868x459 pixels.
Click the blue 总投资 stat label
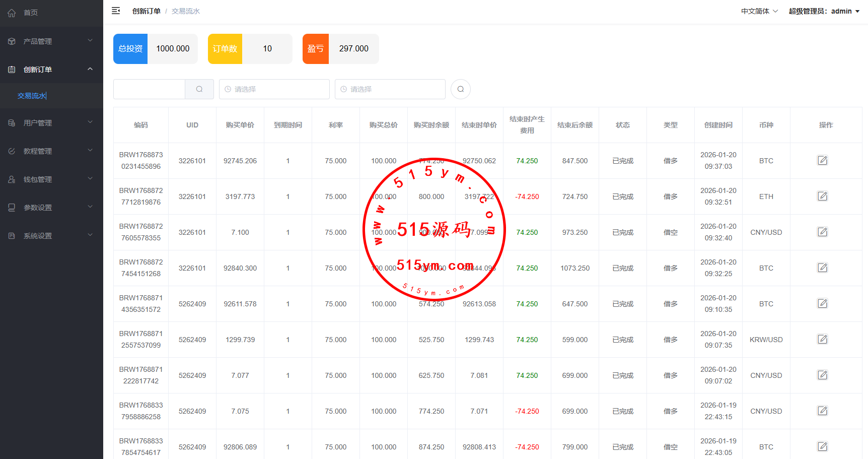130,49
